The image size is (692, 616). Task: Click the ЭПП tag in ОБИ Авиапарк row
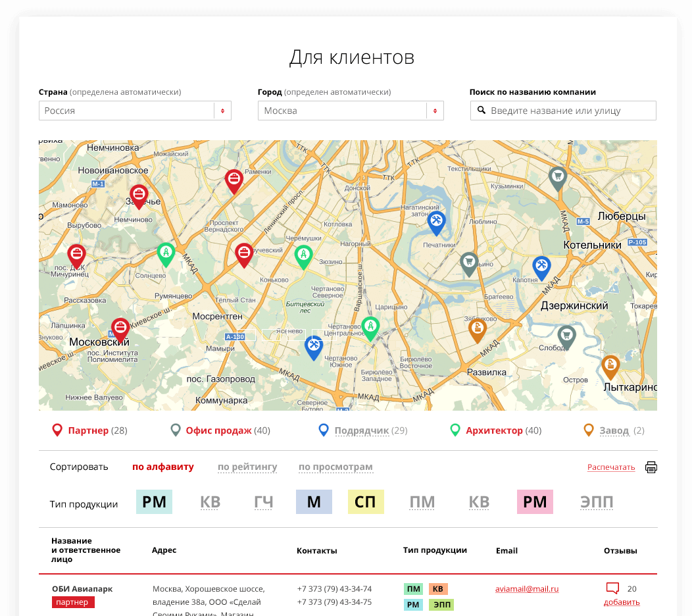pyautogui.click(x=441, y=605)
